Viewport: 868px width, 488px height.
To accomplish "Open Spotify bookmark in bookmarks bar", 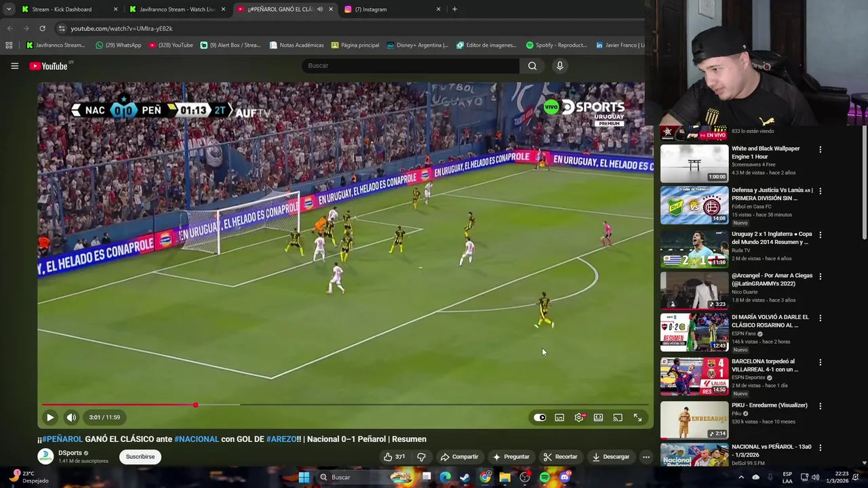I will pos(556,45).
